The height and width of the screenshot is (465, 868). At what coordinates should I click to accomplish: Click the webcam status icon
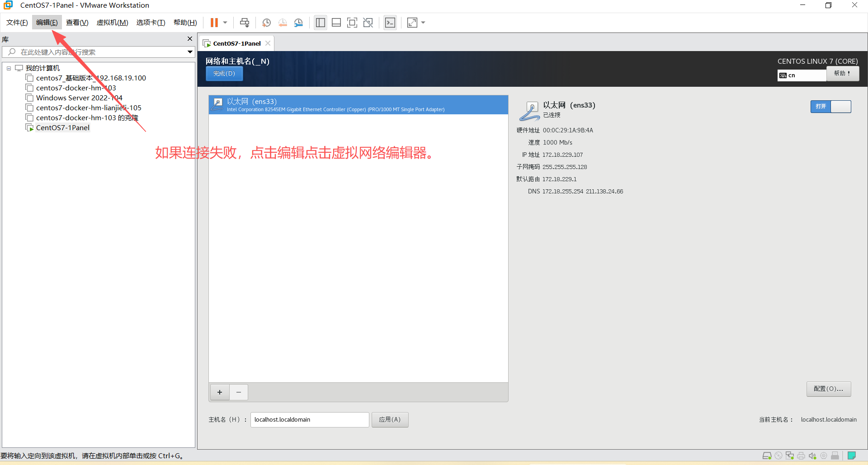(823, 456)
